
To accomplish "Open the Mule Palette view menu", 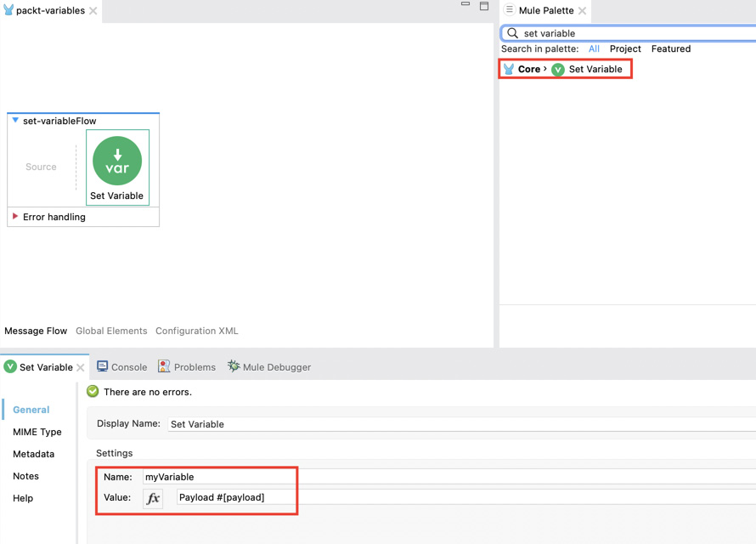I will [507, 10].
